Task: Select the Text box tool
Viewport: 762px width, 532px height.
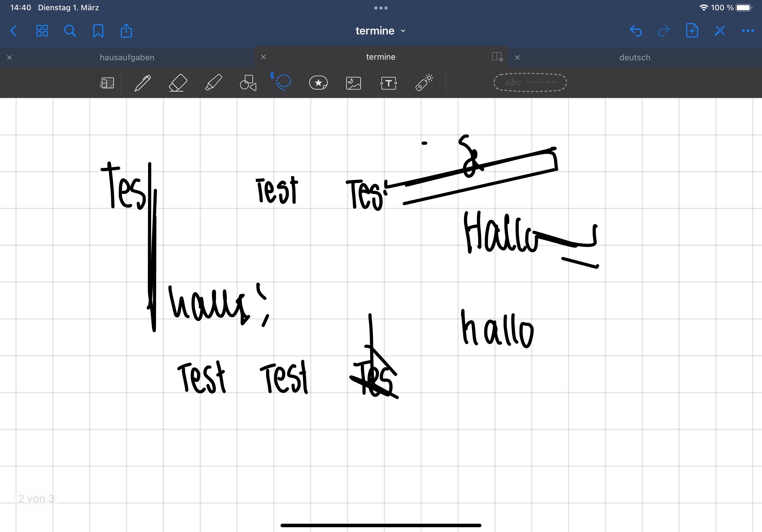Action: (x=388, y=83)
